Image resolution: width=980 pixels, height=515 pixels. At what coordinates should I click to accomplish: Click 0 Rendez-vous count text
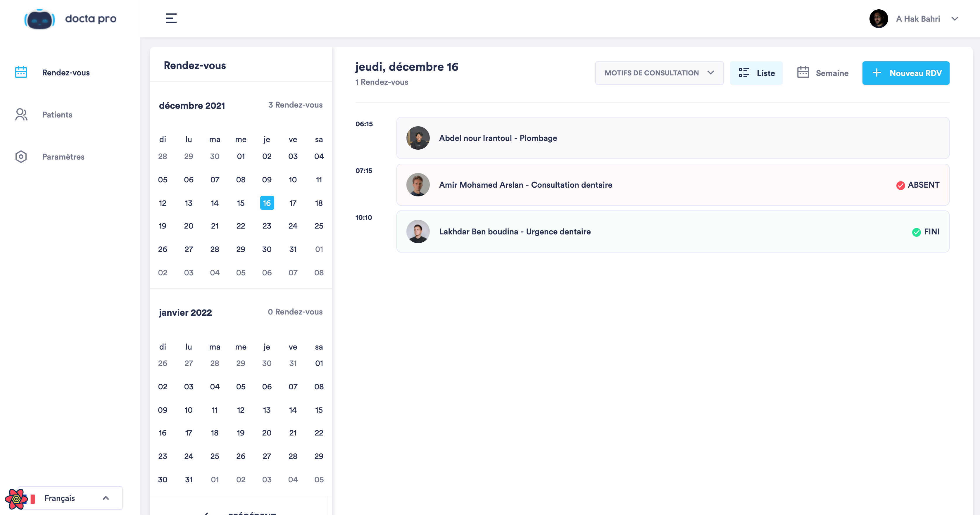point(295,312)
